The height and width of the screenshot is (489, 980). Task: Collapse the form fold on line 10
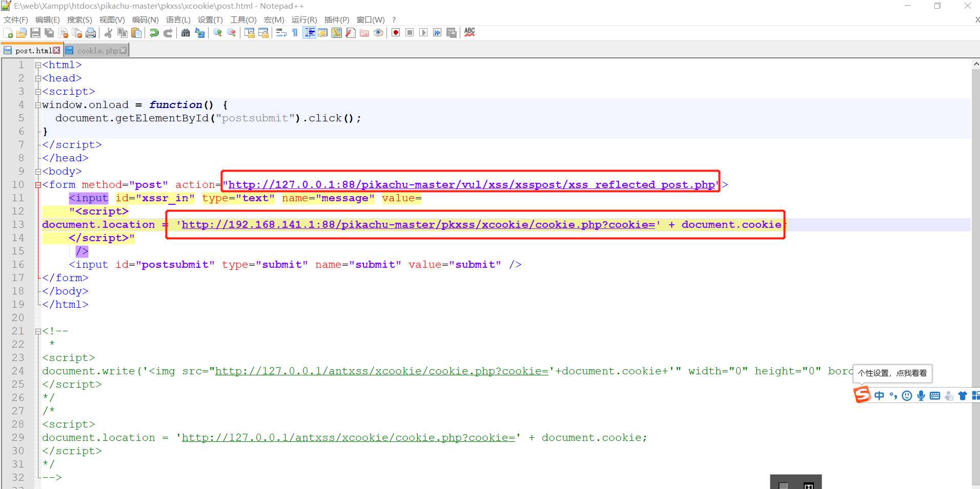[38, 185]
